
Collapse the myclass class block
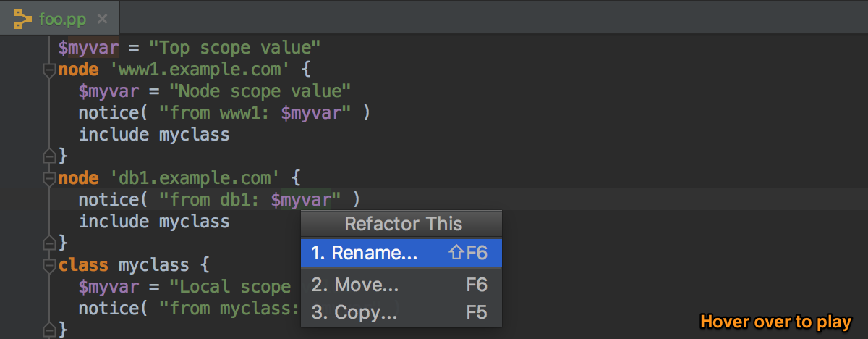[49, 265]
